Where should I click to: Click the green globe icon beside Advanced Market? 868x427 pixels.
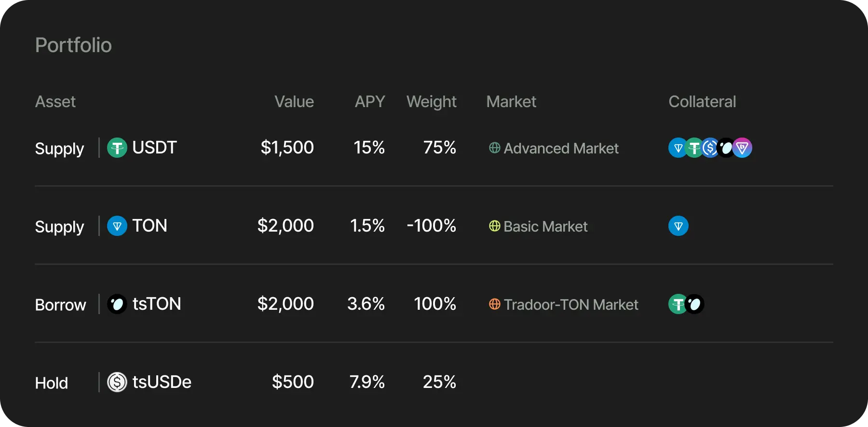click(x=494, y=148)
